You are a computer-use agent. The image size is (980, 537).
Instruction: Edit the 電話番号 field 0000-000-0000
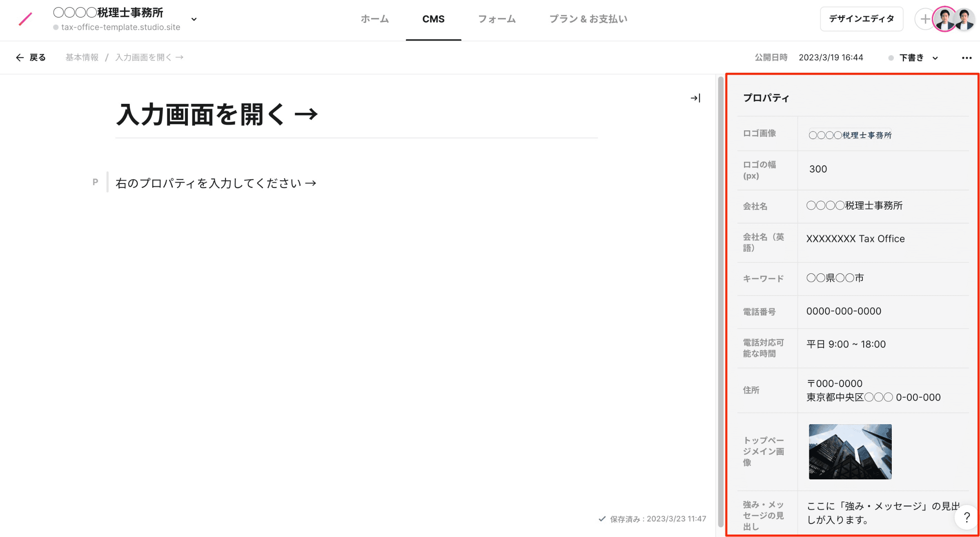coord(844,311)
